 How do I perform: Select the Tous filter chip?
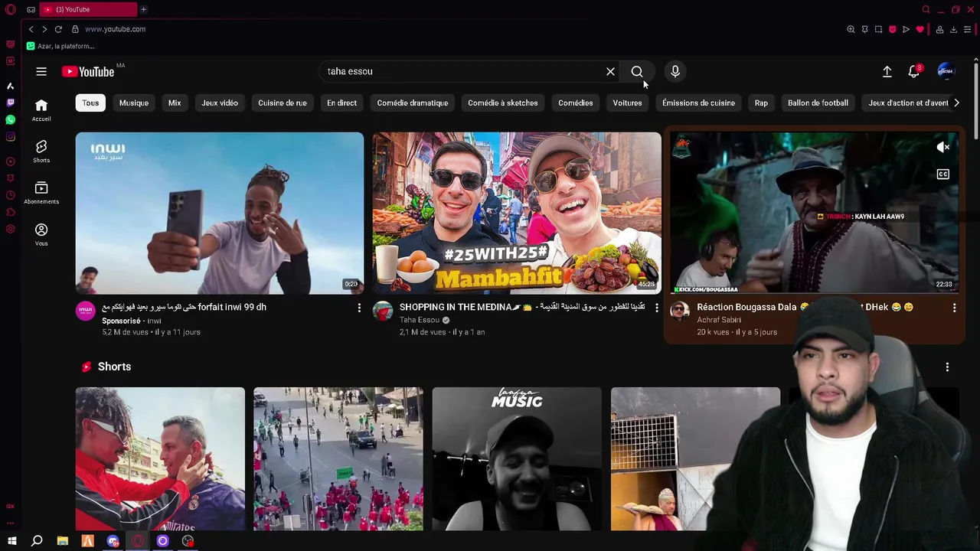click(x=90, y=103)
